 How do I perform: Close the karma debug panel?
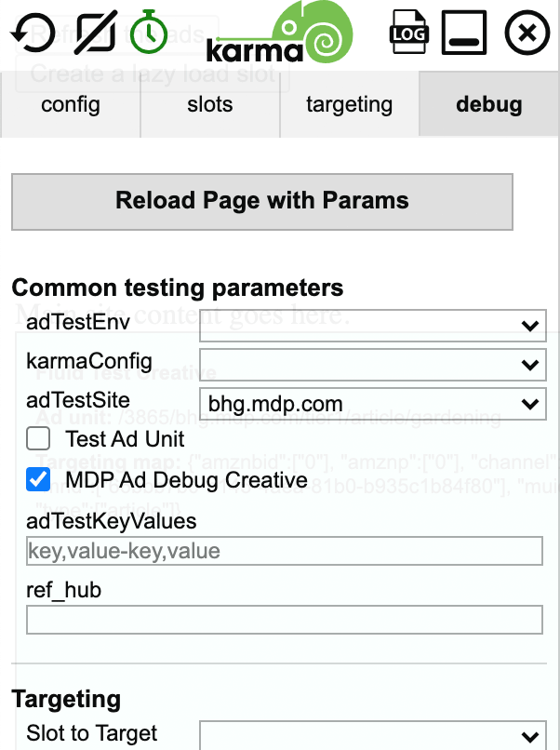(x=527, y=32)
